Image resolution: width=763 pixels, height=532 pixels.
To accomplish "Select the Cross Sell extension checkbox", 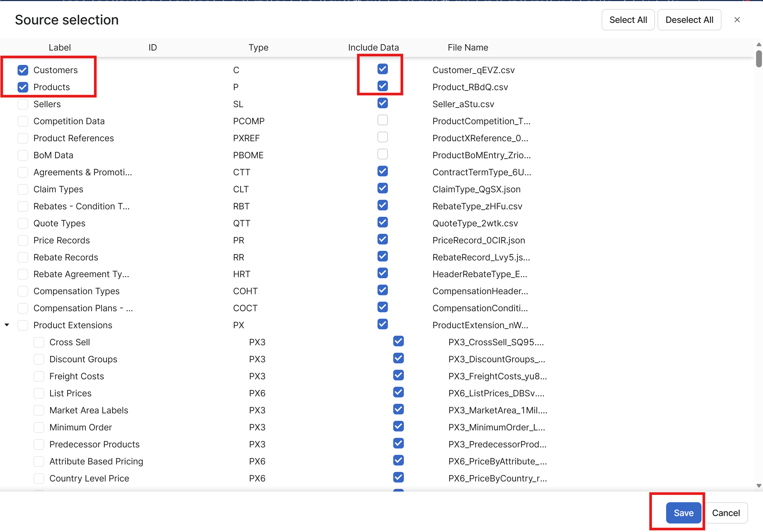I will (39, 342).
